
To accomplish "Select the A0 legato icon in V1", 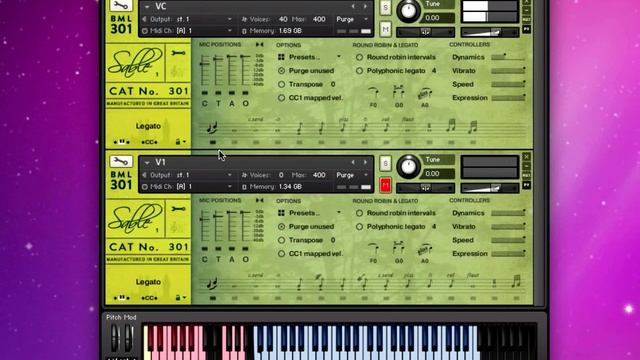I will [x=424, y=249].
